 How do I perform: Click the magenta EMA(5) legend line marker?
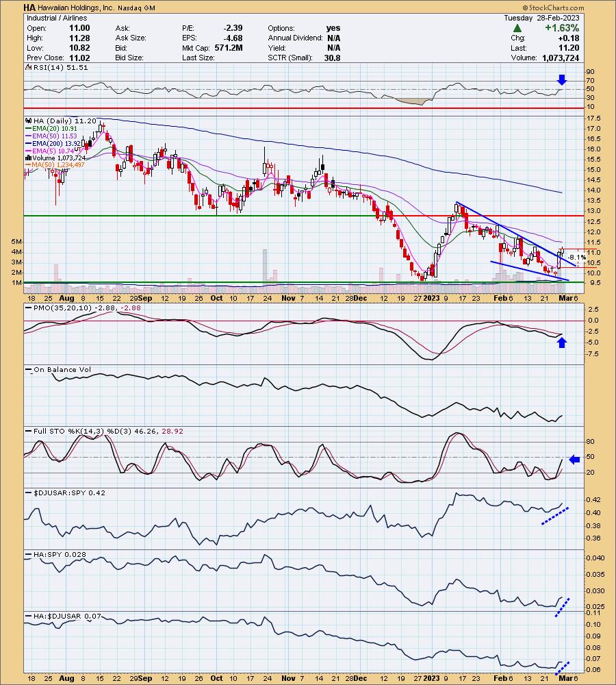pos(29,151)
